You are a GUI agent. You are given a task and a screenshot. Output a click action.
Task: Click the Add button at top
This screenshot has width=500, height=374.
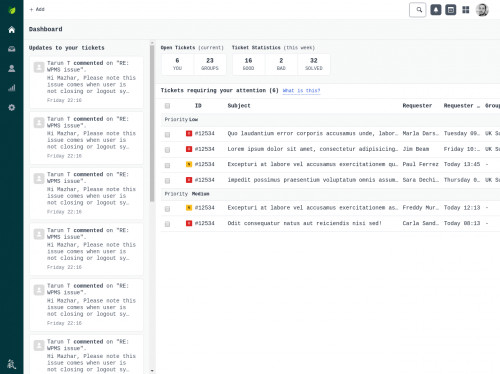coord(37,9)
